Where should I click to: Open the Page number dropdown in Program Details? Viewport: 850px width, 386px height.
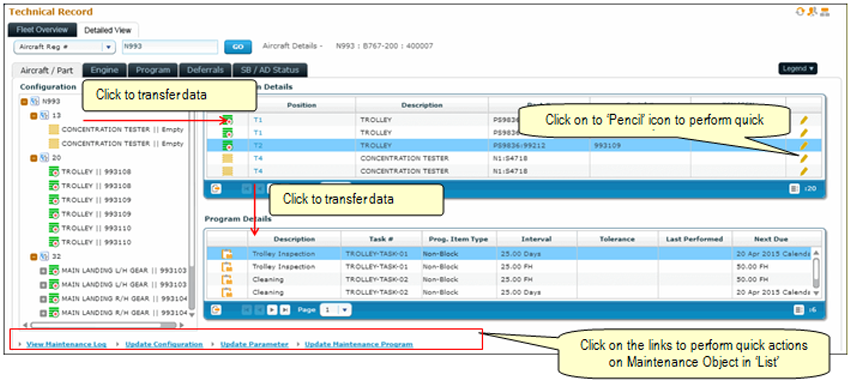point(336,310)
